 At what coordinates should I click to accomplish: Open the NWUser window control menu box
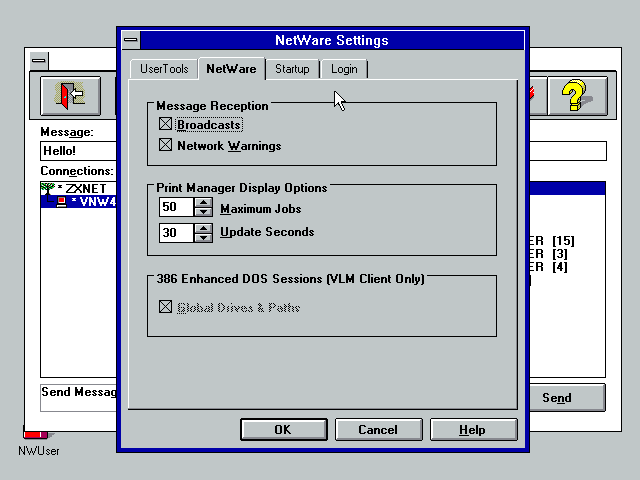click(x=39, y=61)
